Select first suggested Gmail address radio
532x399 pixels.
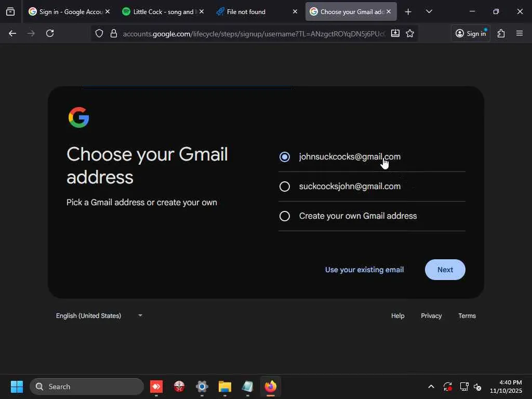point(285,157)
